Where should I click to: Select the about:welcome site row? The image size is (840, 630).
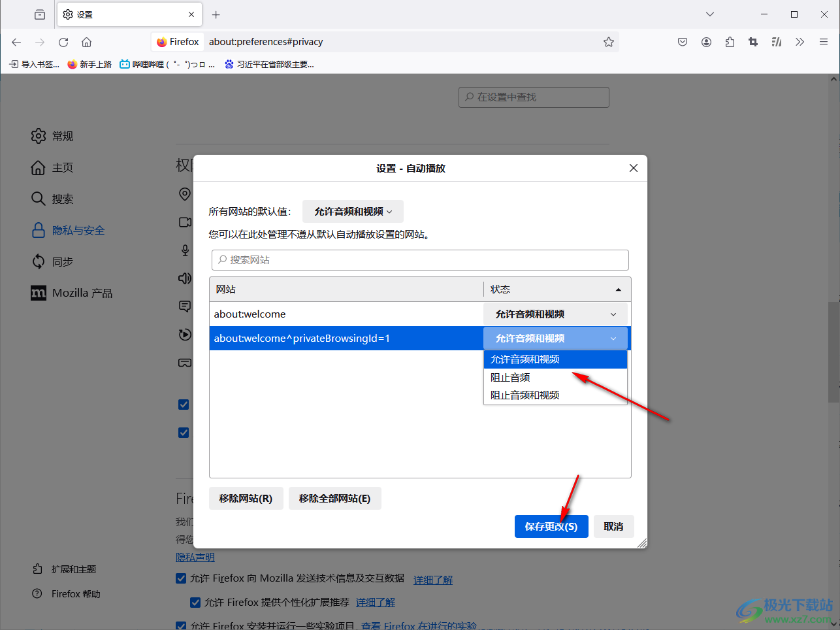click(x=346, y=314)
